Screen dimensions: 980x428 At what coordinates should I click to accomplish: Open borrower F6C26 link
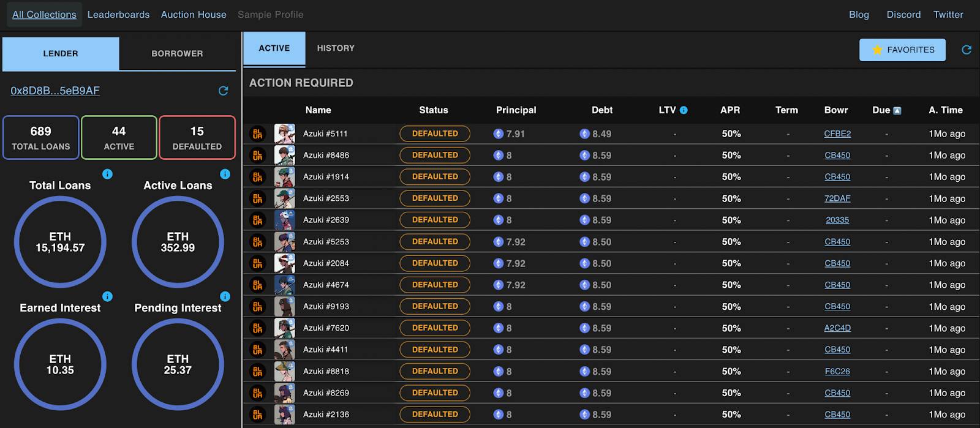837,371
